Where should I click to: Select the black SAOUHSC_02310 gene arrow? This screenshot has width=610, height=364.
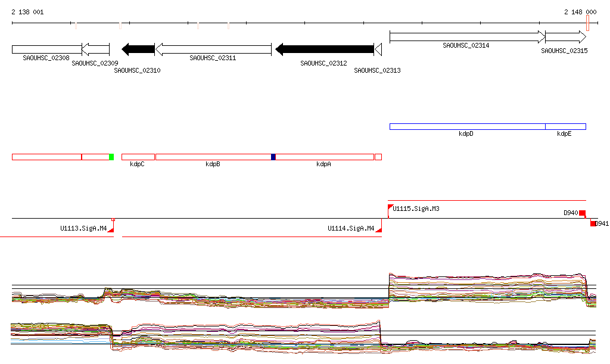pyautogui.click(x=138, y=49)
